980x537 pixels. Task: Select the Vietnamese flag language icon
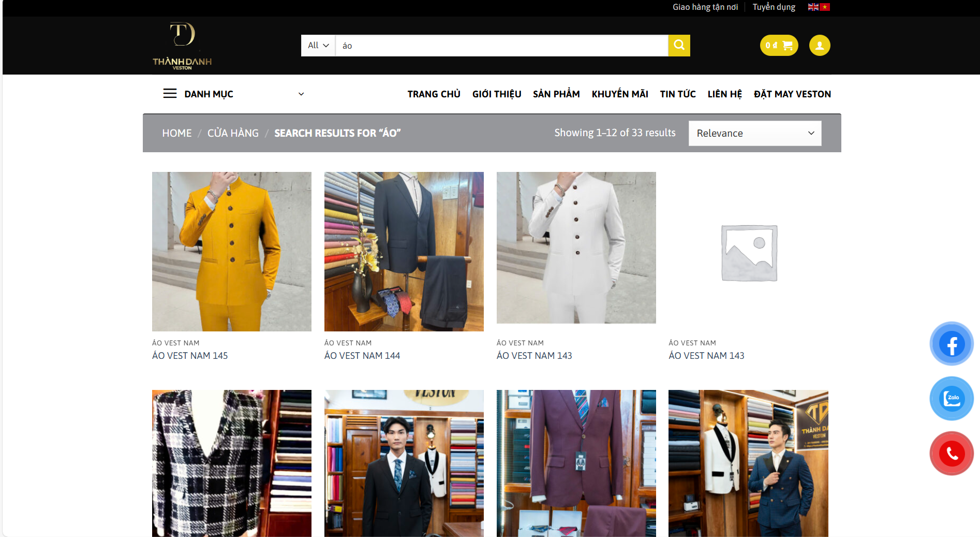pyautogui.click(x=825, y=7)
